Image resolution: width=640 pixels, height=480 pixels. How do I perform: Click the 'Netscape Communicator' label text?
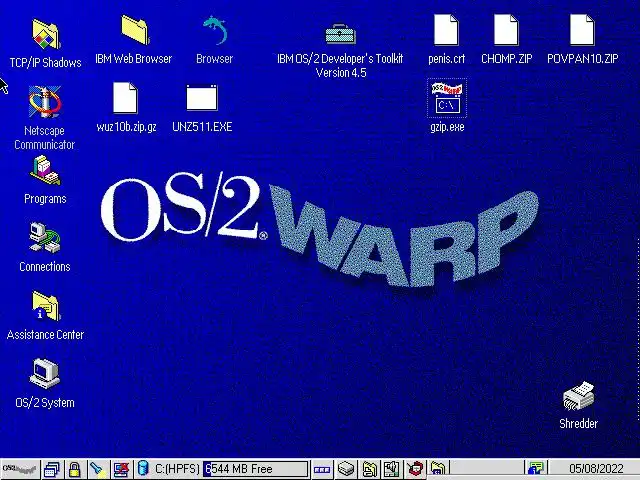[44, 138]
